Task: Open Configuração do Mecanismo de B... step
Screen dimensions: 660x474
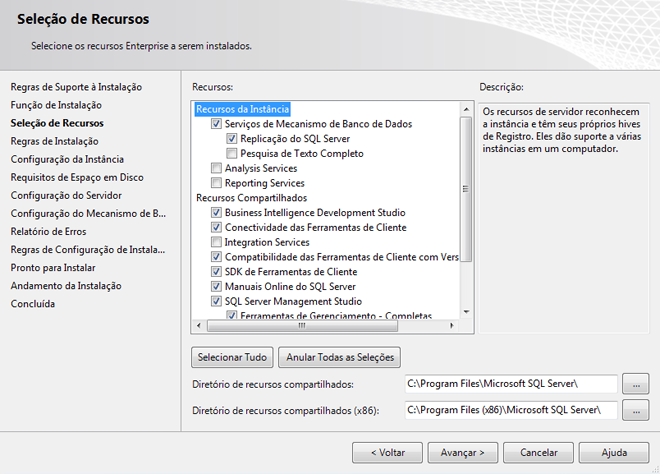Action: tap(88, 214)
